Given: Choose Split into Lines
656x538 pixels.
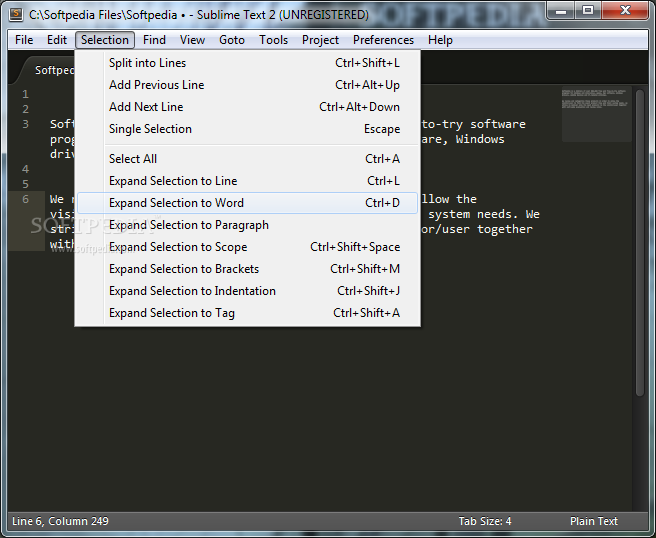Looking at the screenshot, I should click(x=247, y=63).
